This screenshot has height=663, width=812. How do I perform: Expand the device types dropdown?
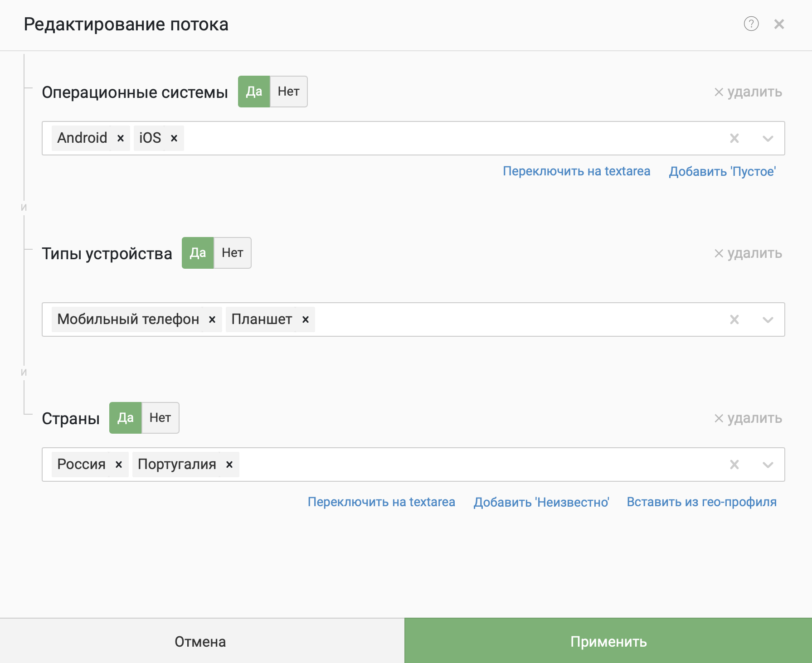point(768,319)
